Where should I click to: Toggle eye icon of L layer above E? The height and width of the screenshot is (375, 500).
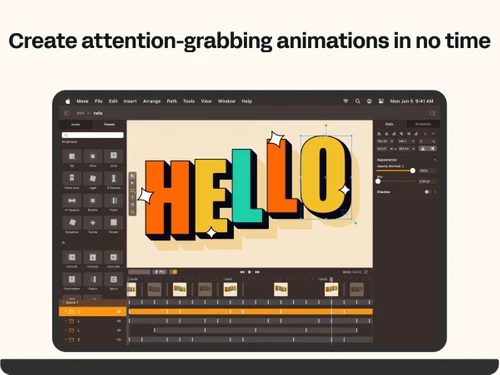point(119,330)
